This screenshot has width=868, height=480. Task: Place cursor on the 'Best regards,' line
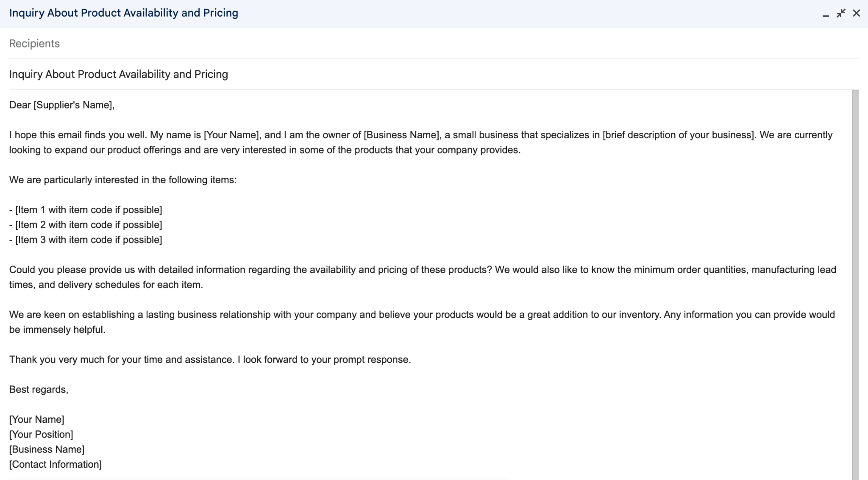tap(39, 389)
